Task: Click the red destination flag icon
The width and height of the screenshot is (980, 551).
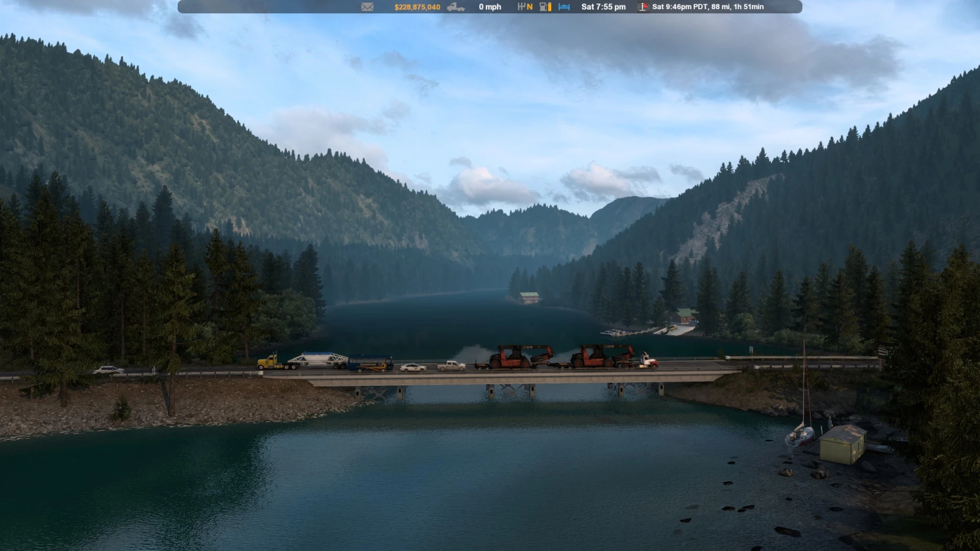Action: [x=643, y=7]
